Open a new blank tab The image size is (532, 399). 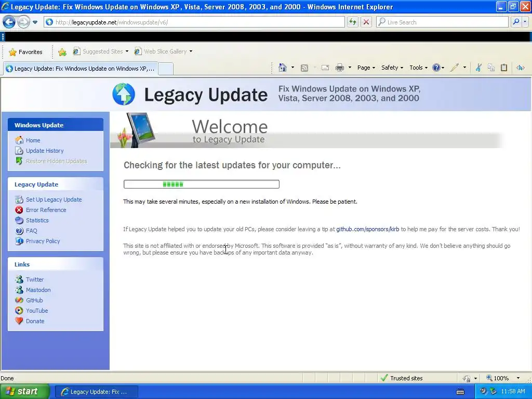click(166, 69)
